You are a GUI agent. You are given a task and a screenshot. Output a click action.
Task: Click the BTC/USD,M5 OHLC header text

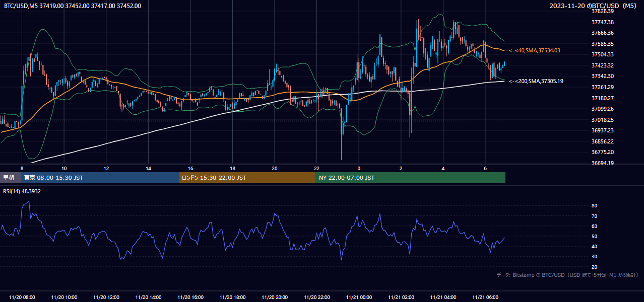[73, 6]
